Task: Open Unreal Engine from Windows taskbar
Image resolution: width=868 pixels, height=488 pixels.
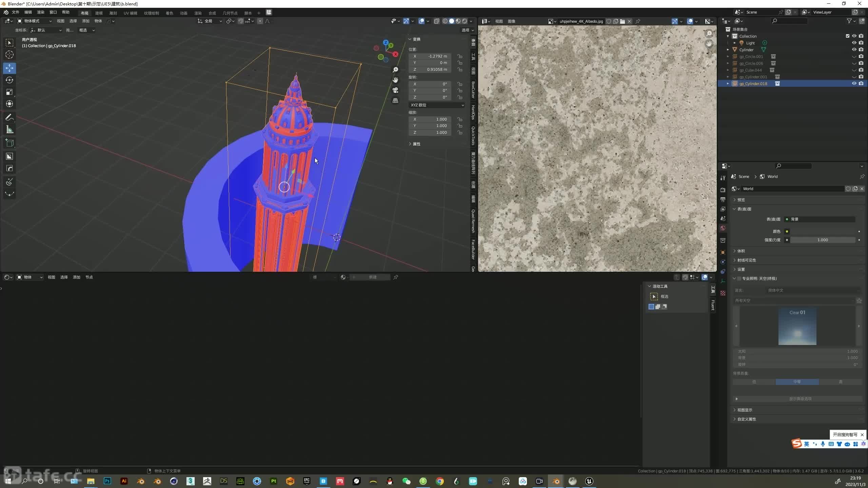Action: 589,481
